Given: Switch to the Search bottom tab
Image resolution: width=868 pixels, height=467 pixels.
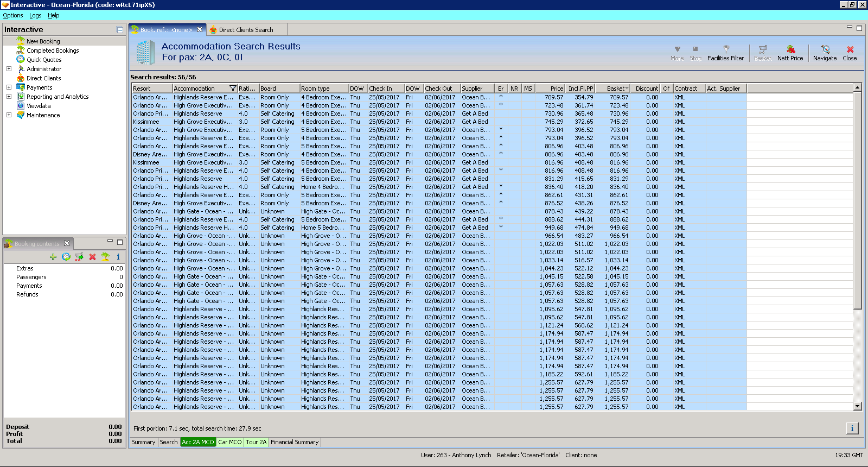Looking at the screenshot, I should [x=168, y=442].
